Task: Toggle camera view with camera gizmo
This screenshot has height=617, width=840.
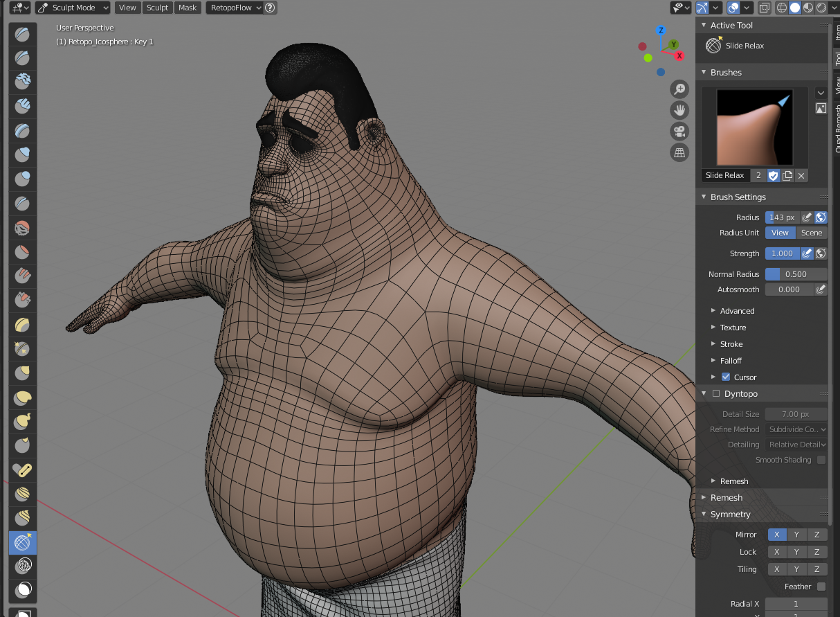Action: [679, 132]
